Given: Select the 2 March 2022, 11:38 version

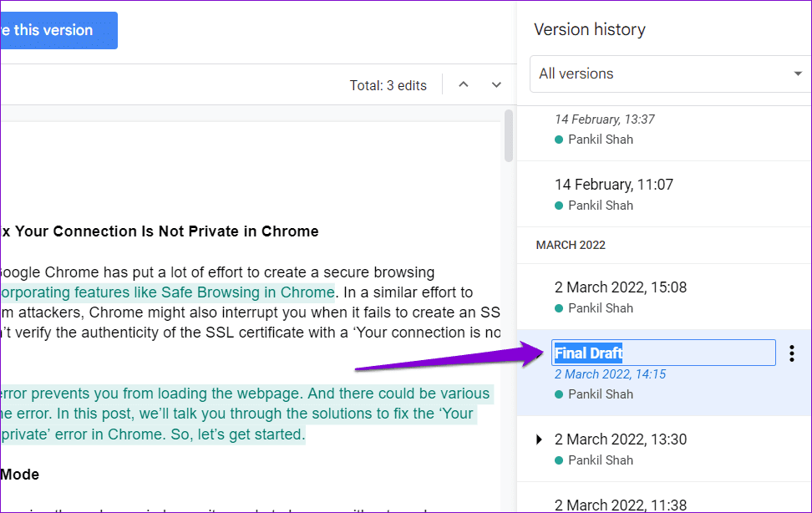Looking at the screenshot, I should tap(664, 499).
